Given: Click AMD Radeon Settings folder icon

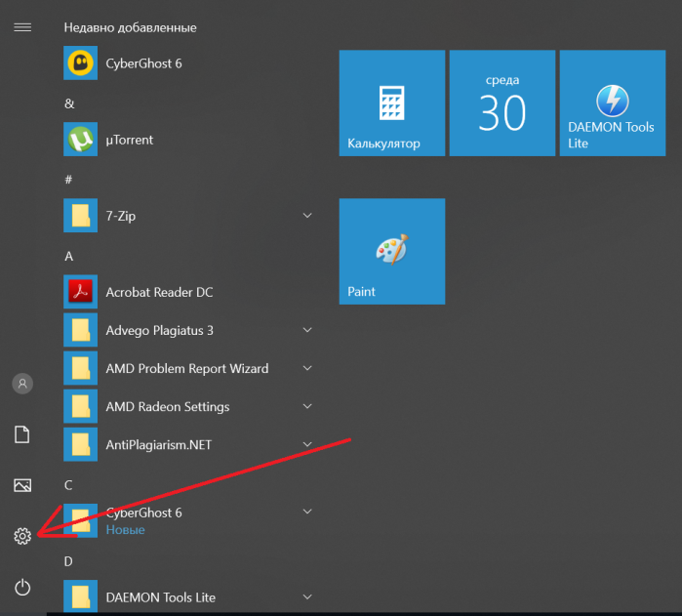Looking at the screenshot, I should 80,406.
